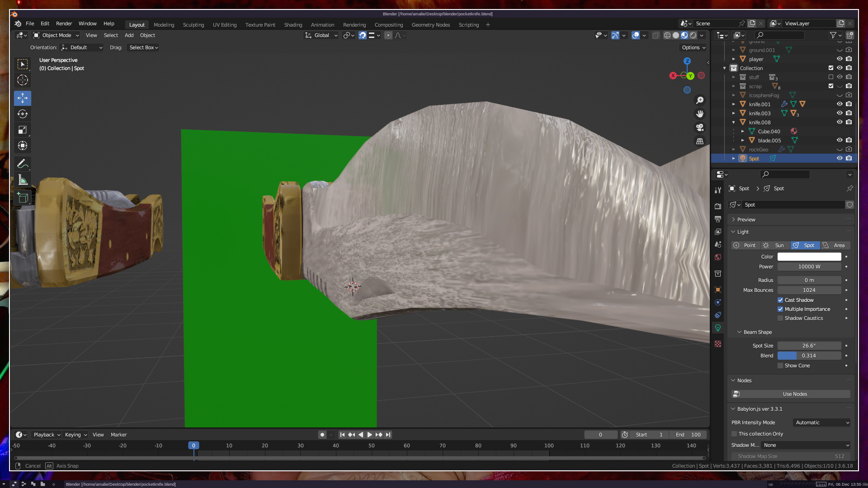Open the Render menu
868x488 pixels.
tap(64, 23)
